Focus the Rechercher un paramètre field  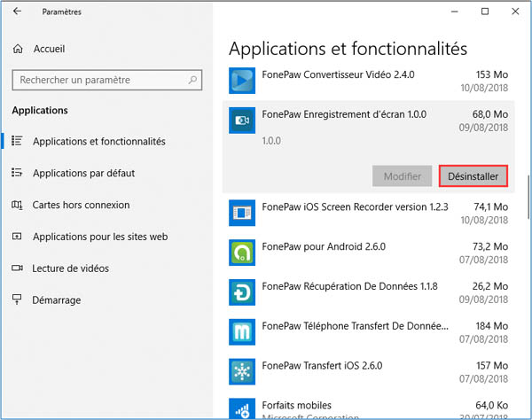pyautogui.click(x=107, y=80)
